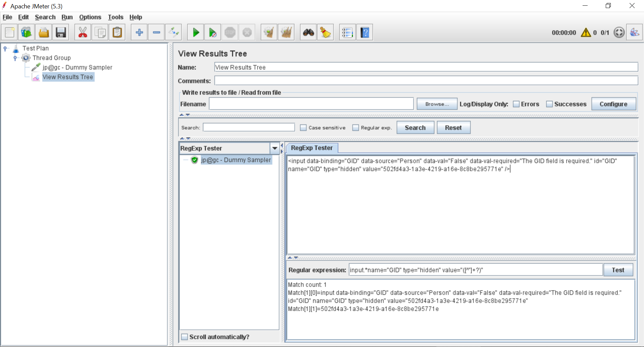
Task: Open Help with the question mark icon
Action: [365, 33]
